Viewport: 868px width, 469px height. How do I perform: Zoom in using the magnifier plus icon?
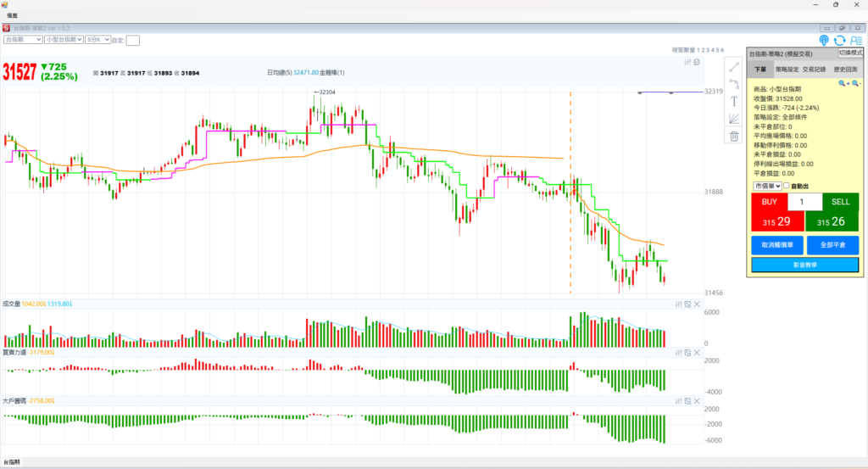coord(843,83)
